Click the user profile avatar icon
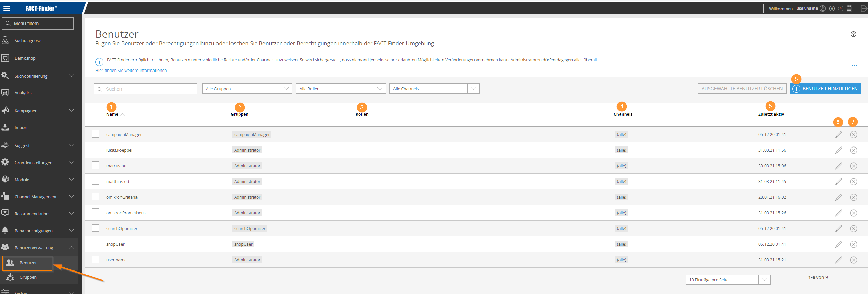Image resolution: width=868 pixels, height=294 pixels. point(823,9)
